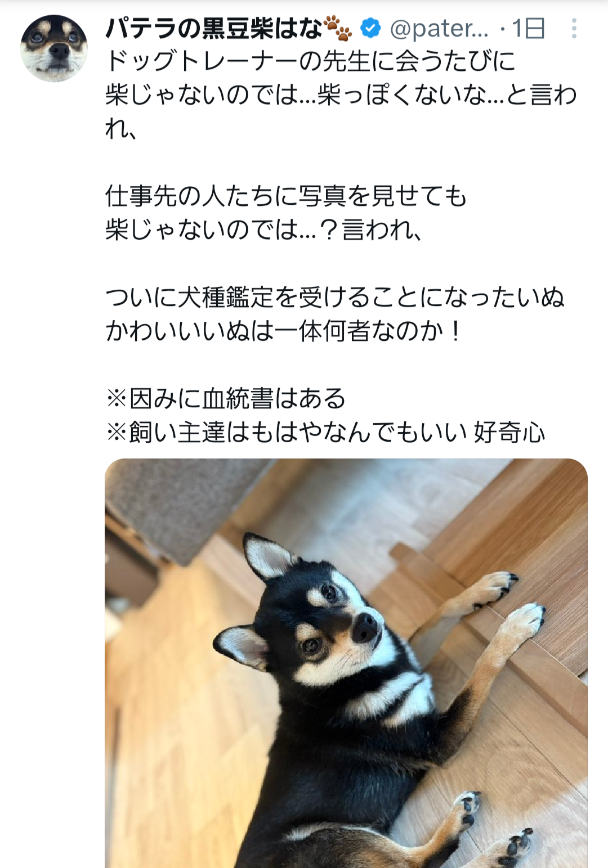Viewport: 608px width, 868px height.
Task: Tap the dog's front paws on step
Action: (x=507, y=602)
